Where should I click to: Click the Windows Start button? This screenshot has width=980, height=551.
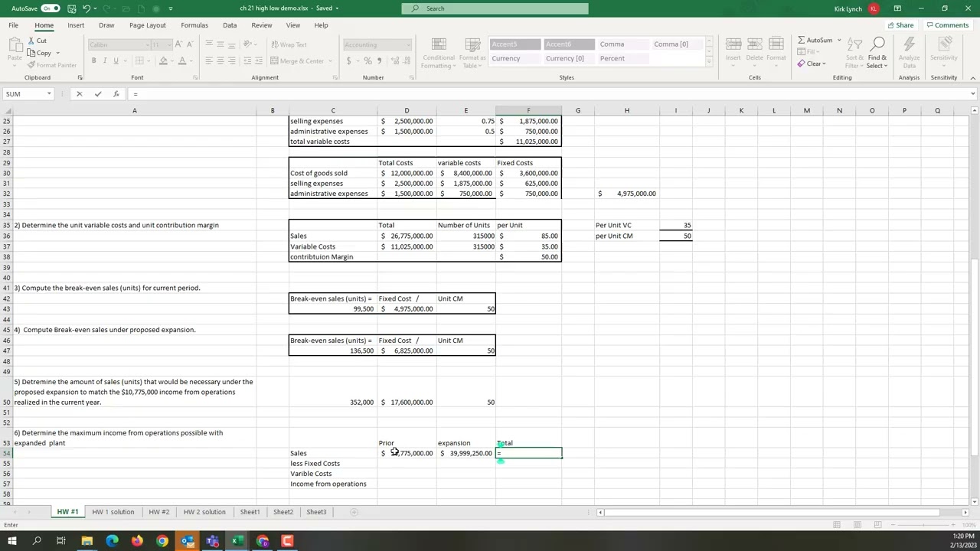(x=11, y=541)
